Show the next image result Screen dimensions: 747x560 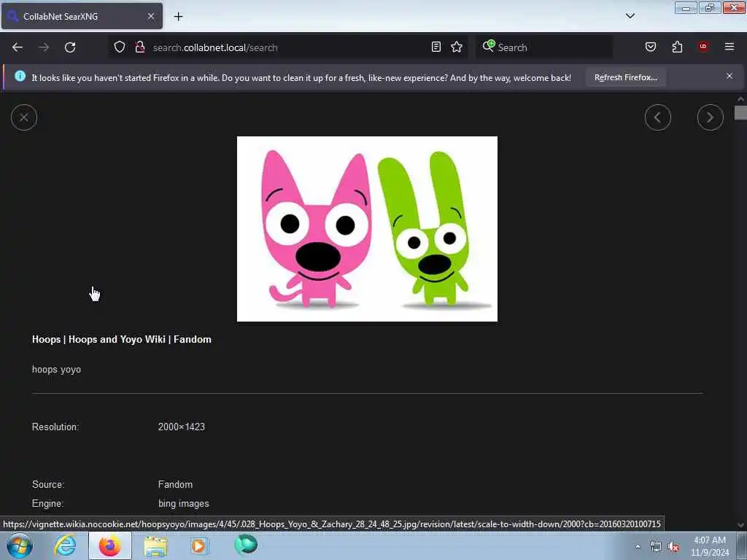710,117
